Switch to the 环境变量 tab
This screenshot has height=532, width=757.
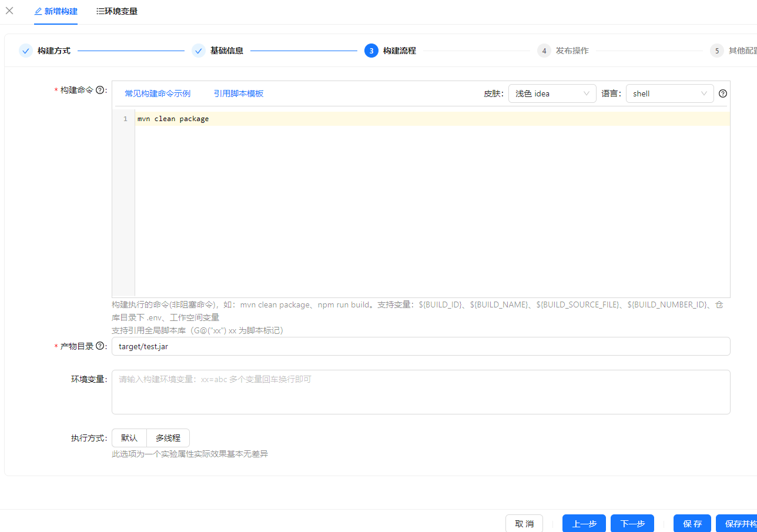116,11
